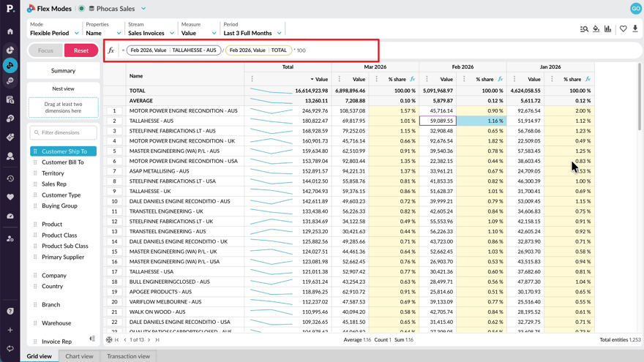Image resolution: width=644 pixels, height=362 pixels.
Task: Click the Feb 2026 TOTAL formula chip
Action: click(x=259, y=50)
